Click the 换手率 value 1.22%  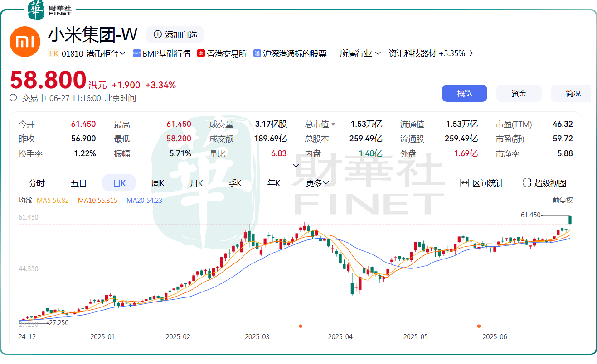(85, 153)
